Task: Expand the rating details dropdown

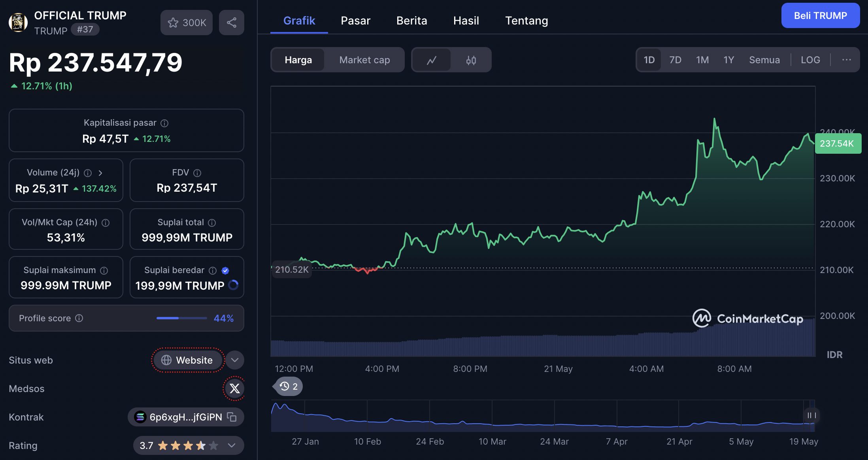Action: click(232, 445)
